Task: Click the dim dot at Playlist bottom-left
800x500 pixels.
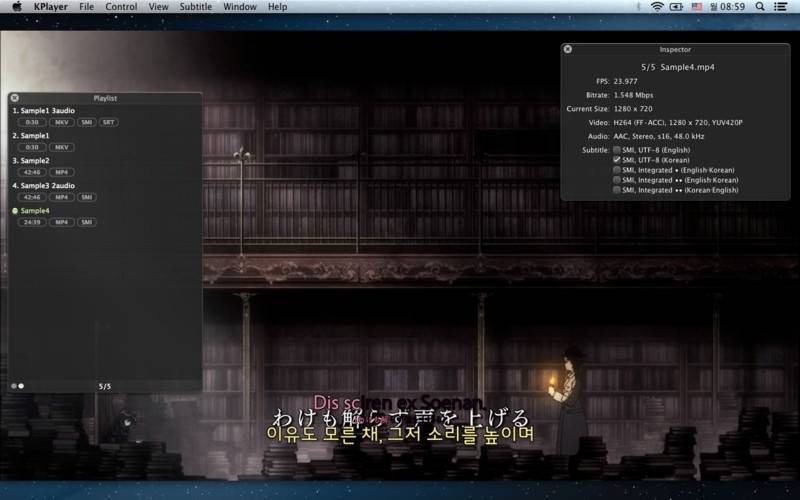Action: [14, 386]
